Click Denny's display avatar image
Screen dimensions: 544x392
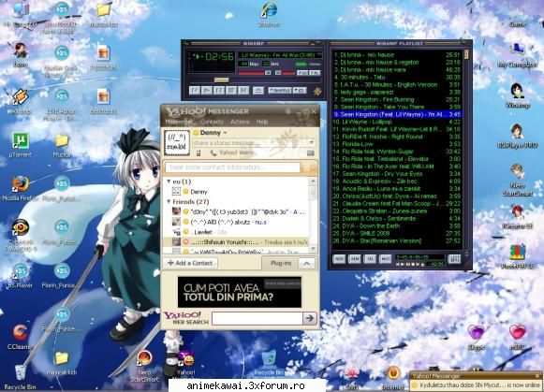tap(177, 142)
